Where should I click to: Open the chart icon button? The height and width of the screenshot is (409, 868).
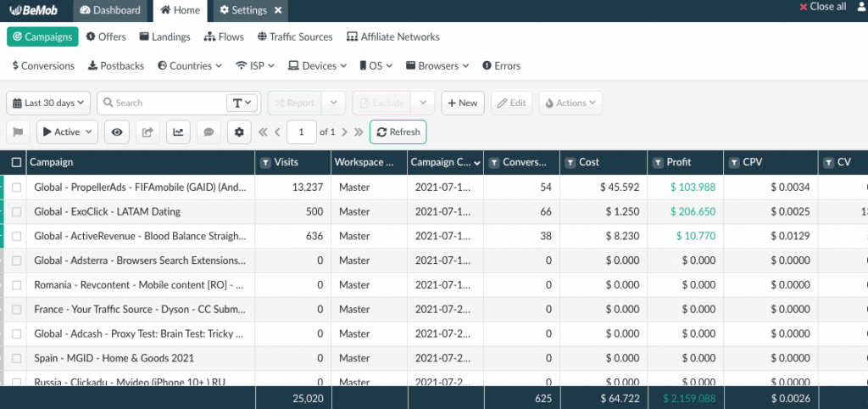pyautogui.click(x=178, y=132)
